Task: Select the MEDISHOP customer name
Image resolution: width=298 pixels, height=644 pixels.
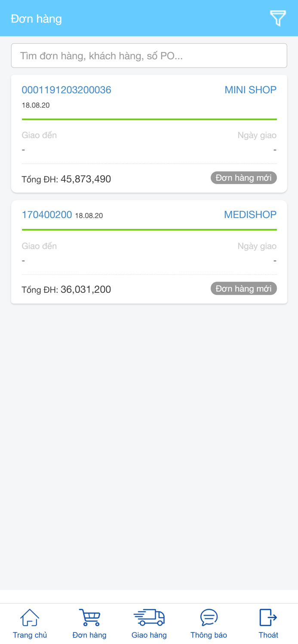Action: [x=250, y=215]
